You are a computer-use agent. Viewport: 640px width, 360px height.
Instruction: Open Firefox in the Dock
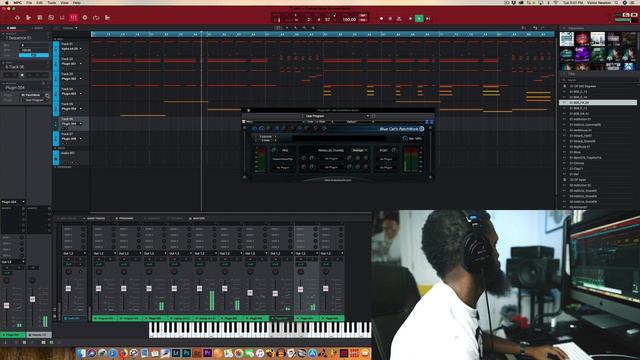pyautogui.click(x=123, y=353)
